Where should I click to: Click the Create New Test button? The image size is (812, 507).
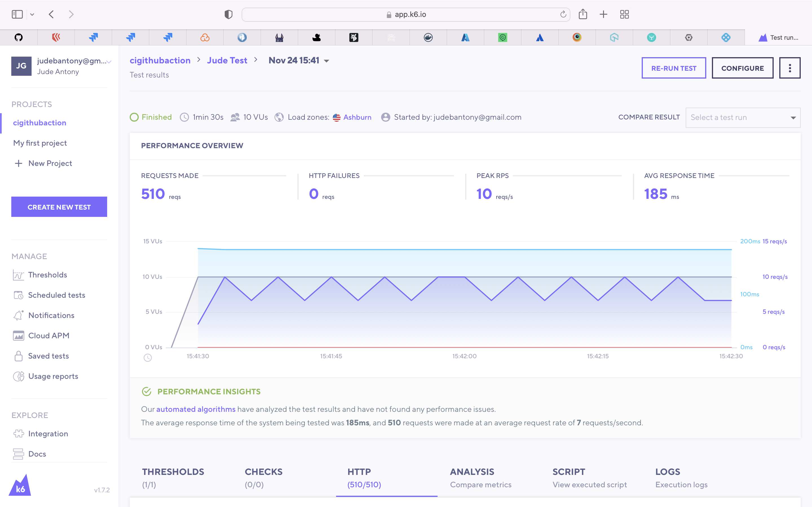click(x=59, y=207)
